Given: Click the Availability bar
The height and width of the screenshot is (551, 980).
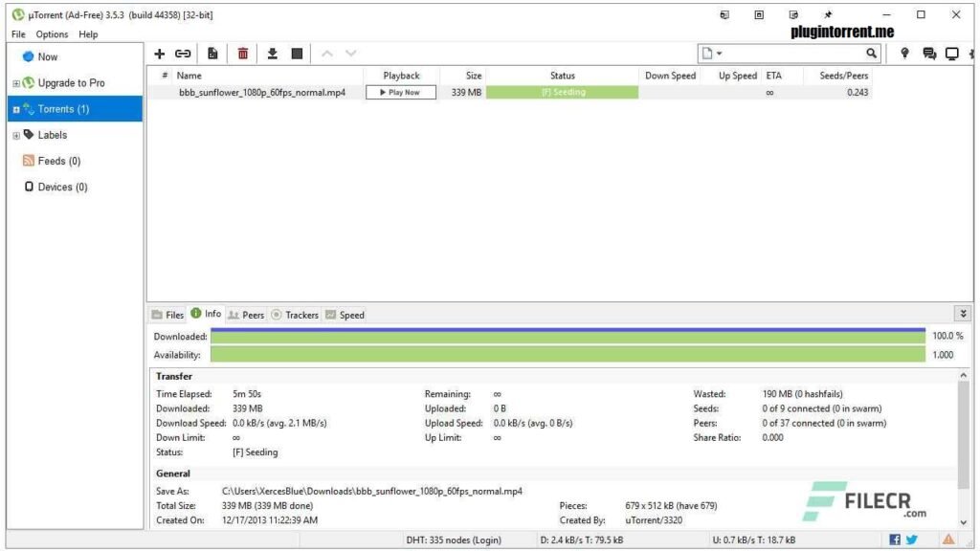Looking at the screenshot, I should pyautogui.click(x=568, y=355).
